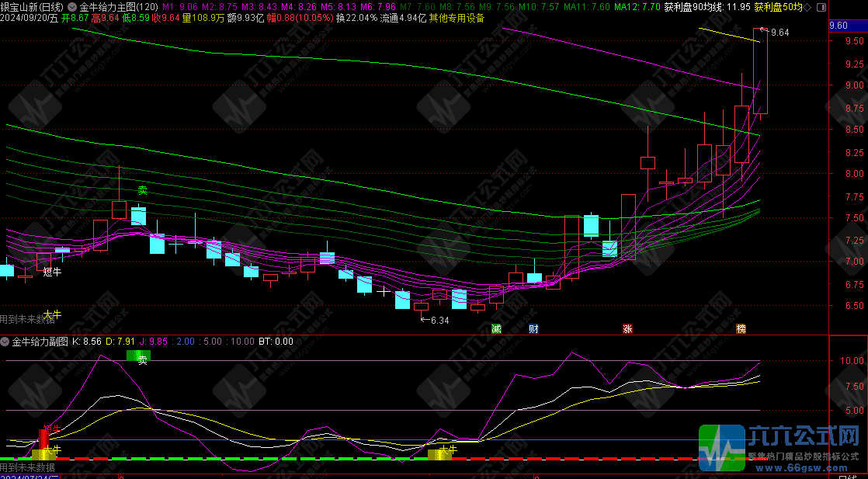The image size is (868, 479).
Task: Expand the sub-chart indicator dropdown arrow
Action: tap(5, 341)
